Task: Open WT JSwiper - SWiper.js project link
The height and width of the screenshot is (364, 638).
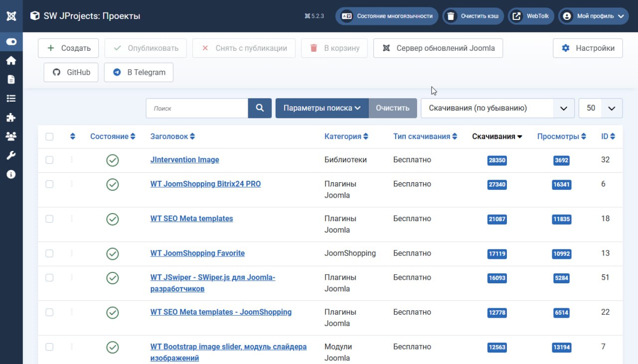Action: point(213,283)
